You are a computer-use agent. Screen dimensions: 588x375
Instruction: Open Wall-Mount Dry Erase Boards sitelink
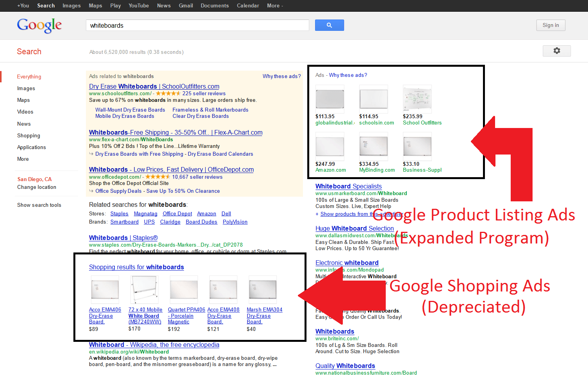[130, 110]
